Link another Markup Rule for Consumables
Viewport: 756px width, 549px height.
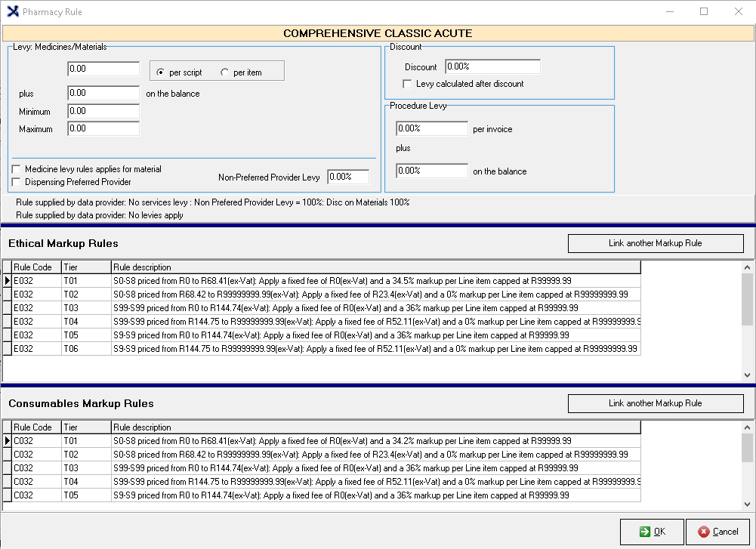point(655,403)
